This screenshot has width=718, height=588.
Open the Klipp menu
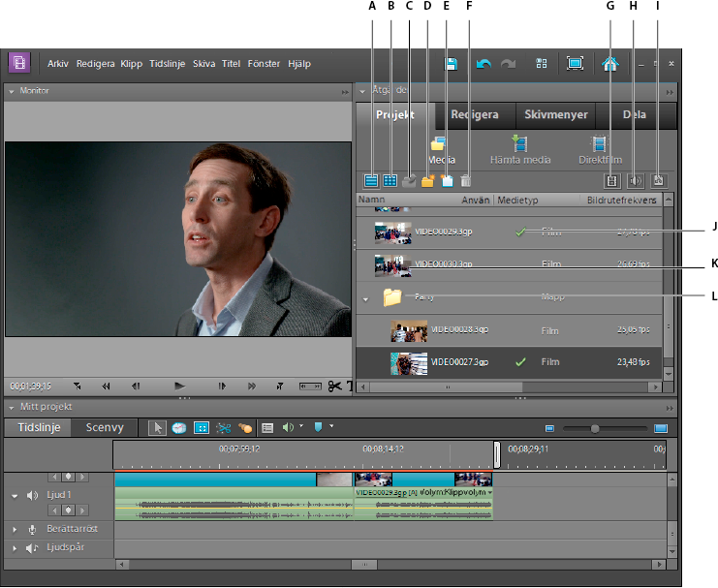pos(132,64)
